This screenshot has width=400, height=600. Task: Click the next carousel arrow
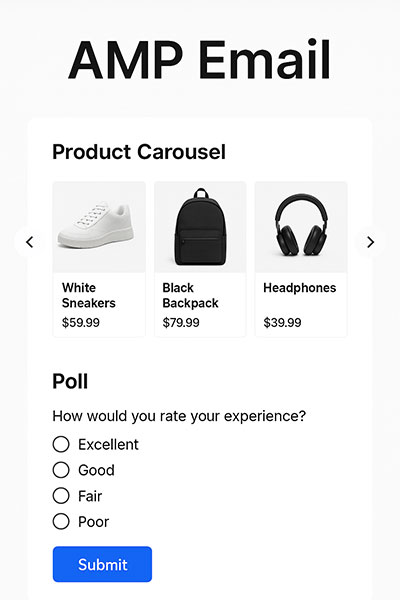[x=370, y=242]
